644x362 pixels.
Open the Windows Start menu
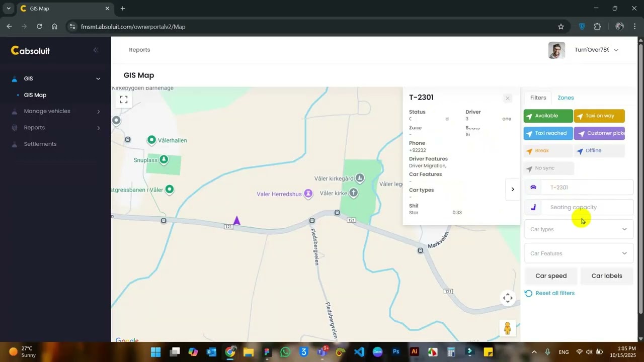[x=155, y=352]
